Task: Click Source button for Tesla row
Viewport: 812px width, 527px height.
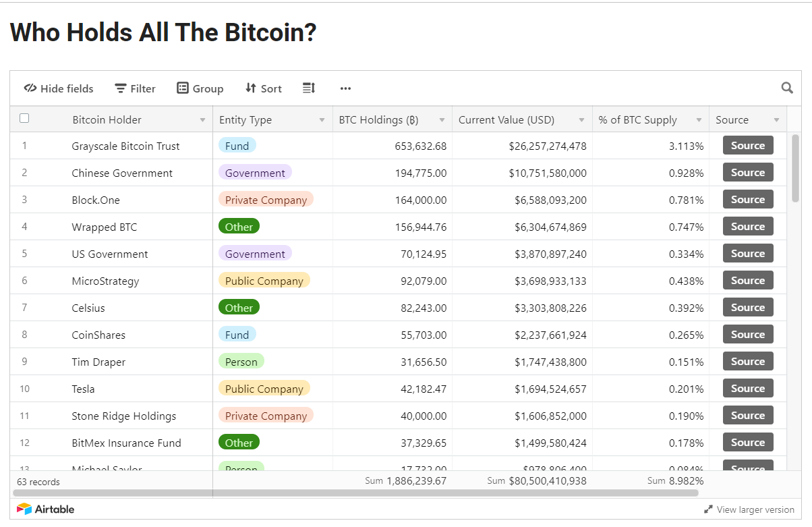Action: pos(748,388)
